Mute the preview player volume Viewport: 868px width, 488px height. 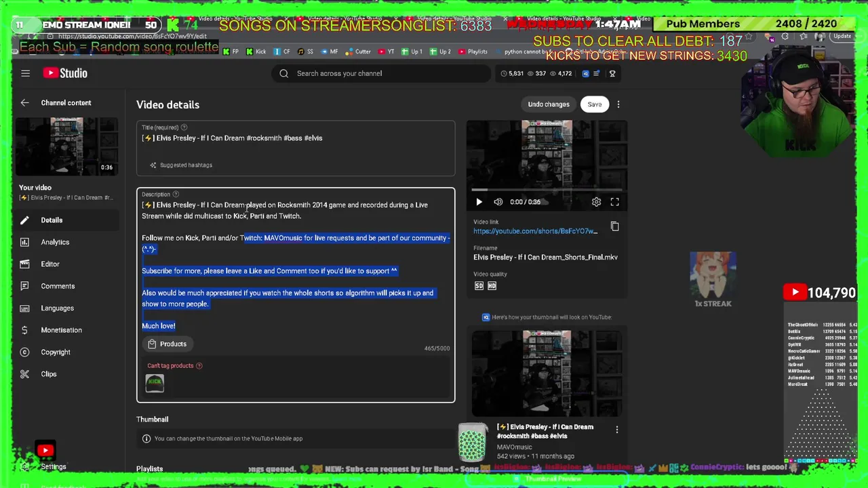click(498, 202)
